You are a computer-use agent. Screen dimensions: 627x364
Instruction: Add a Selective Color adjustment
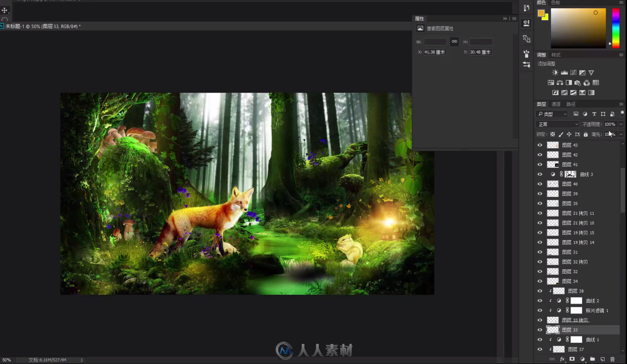[x=582, y=93]
